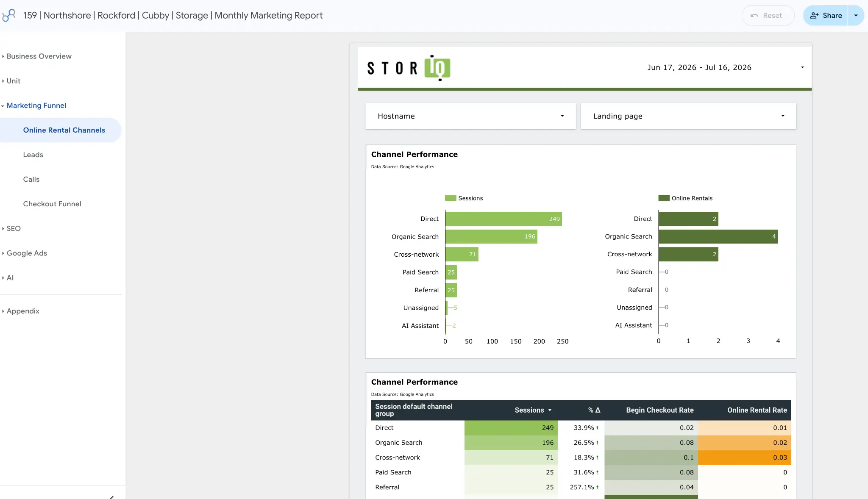Image resolution: width=868 pixels, height=499 pixels.
Task: Open the Calls page
Action: click(x=31, y=179)
